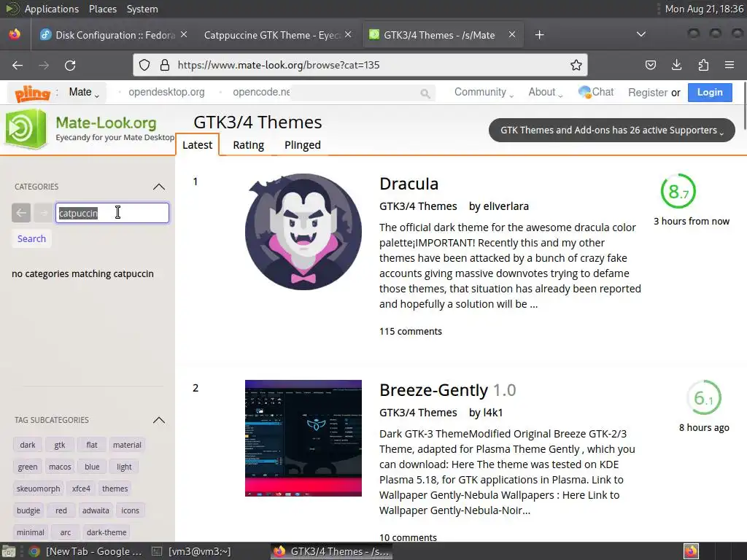The height and width of the screenshot is (560, 747).
Task: Expand the About dropdown menu
Action: (546, 93)
